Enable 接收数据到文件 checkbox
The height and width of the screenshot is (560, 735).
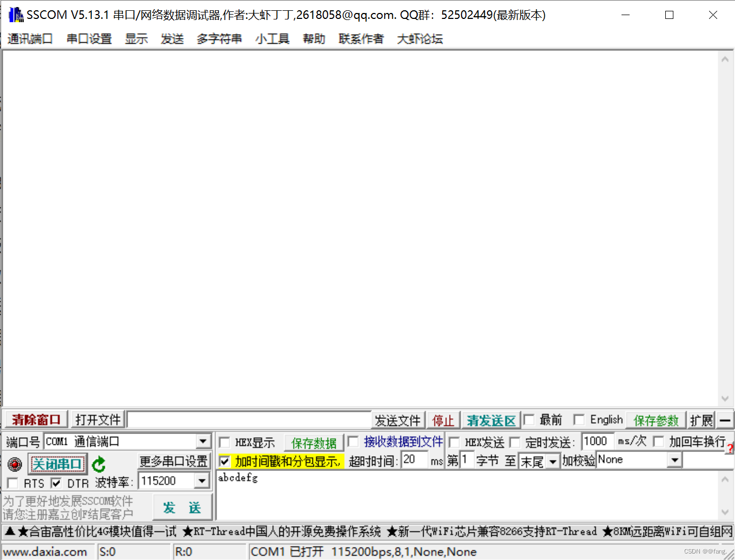pyautogui.click(x=353, y=442)
